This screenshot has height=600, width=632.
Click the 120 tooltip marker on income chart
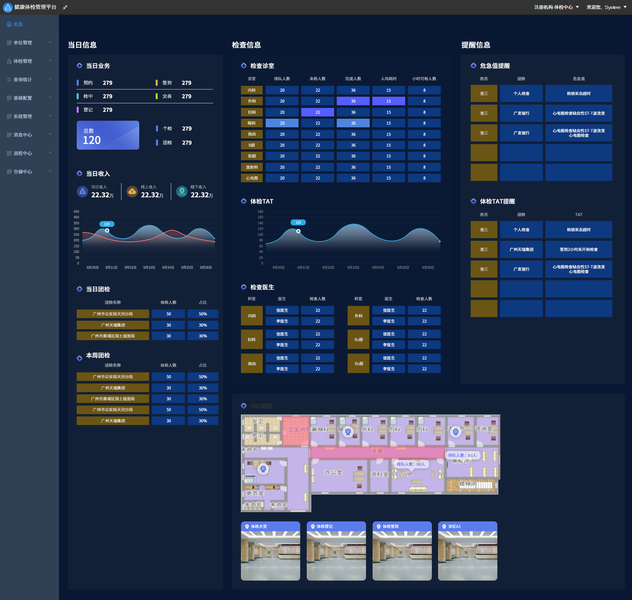(x=107, y=224)
